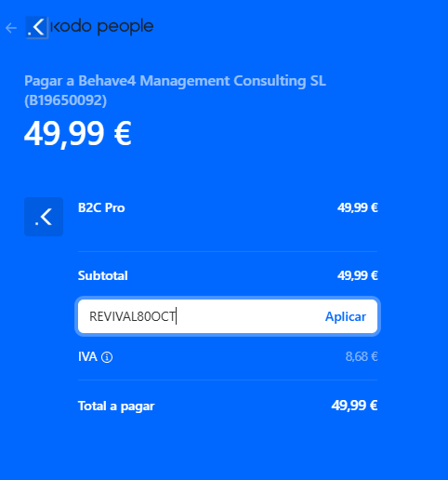
Task: Place the text cursor after REVIVAL80OCT in the field
Action: (x=176, y=316)
